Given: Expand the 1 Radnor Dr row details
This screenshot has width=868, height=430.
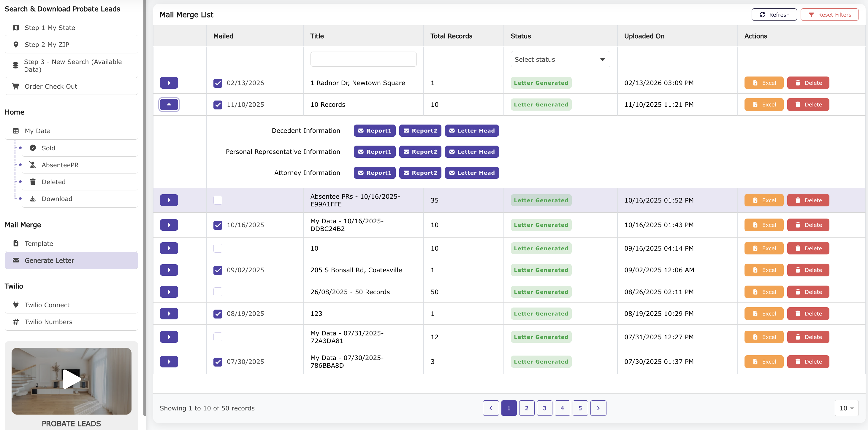Looking at the screenshot, I should [169, 83].
